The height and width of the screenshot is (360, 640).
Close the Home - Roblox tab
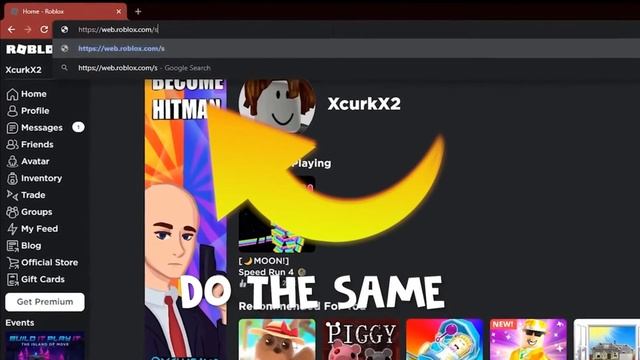click(x=119, y=11)
